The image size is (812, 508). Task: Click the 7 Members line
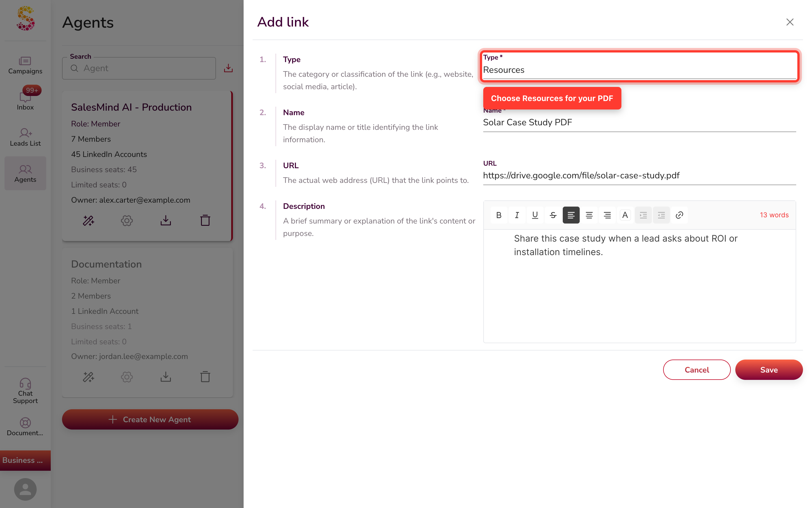click(x=91, y=139)
